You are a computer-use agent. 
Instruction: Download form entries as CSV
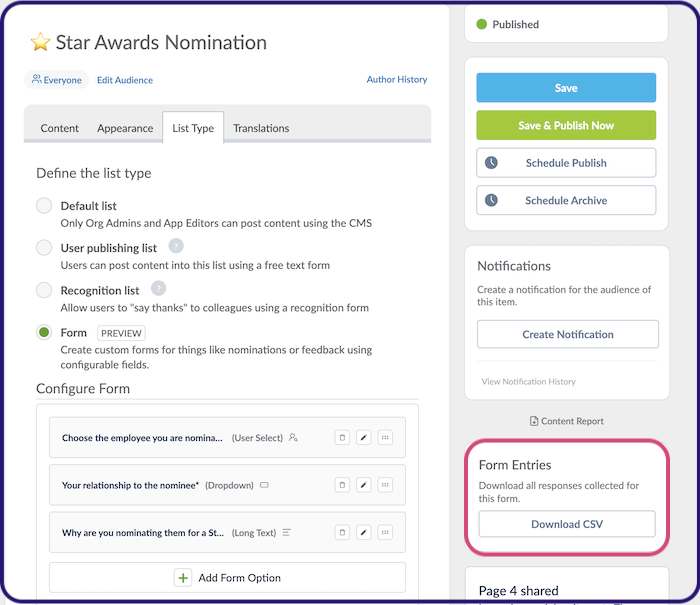(x=567, y=524)
